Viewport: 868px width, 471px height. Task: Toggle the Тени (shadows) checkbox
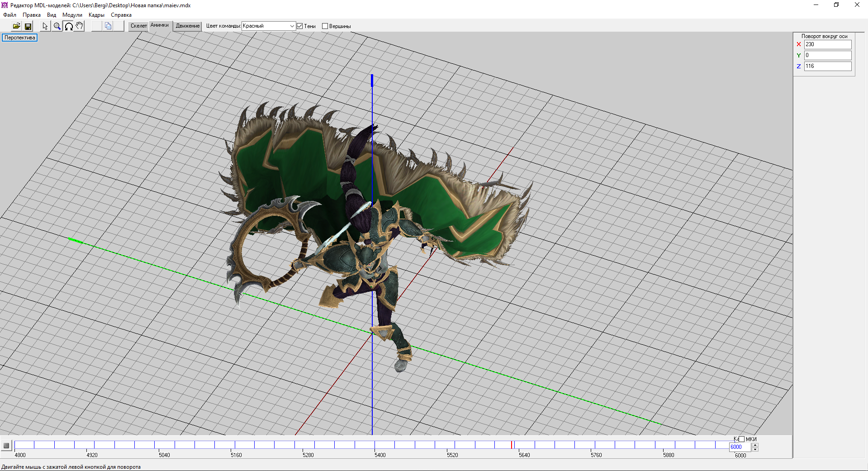[299, 26]
